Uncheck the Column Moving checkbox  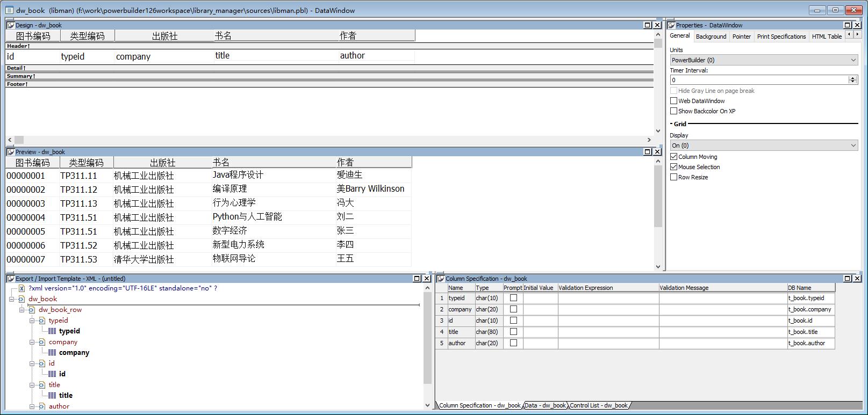point(673,157)
